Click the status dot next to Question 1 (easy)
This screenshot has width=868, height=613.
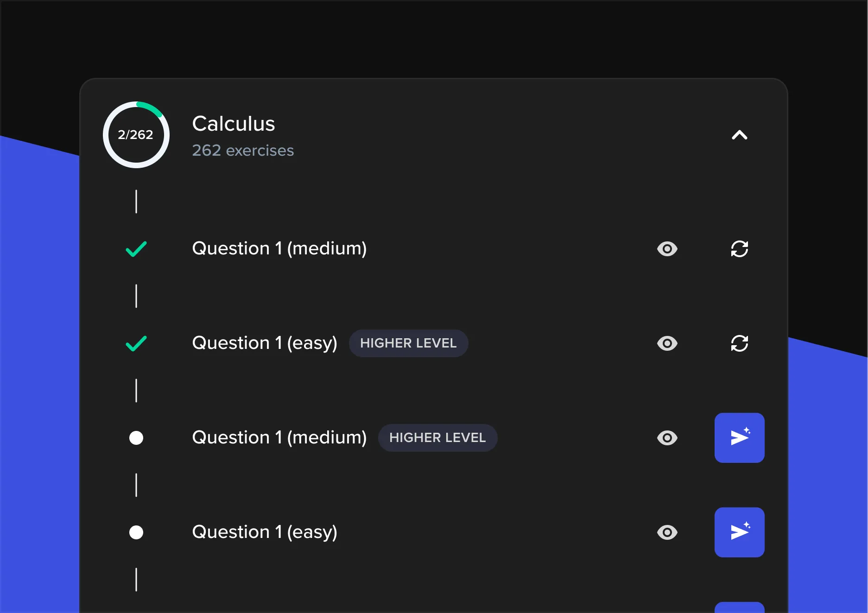[x=136, y=532]
